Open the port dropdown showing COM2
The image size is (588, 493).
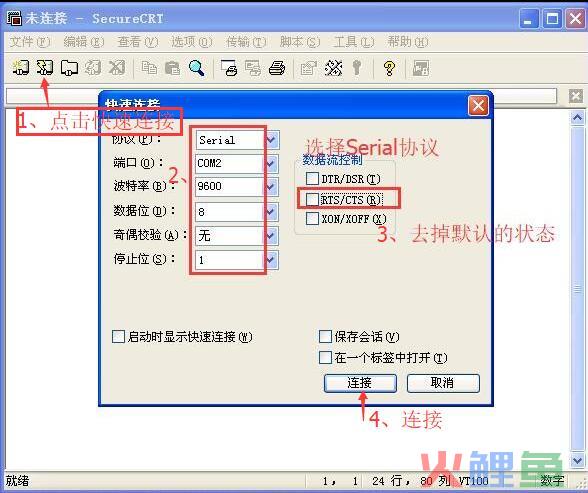point(272,163)
